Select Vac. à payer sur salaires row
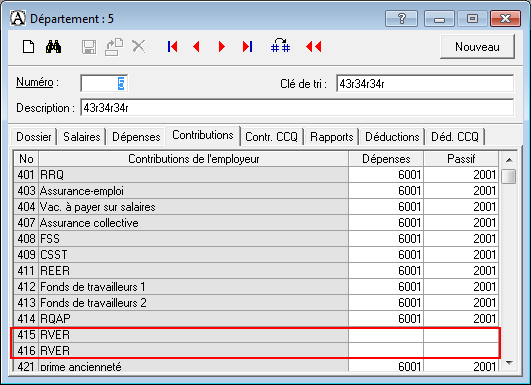The height and width of the screenshot is (385, 531). [x=256, y=207]
